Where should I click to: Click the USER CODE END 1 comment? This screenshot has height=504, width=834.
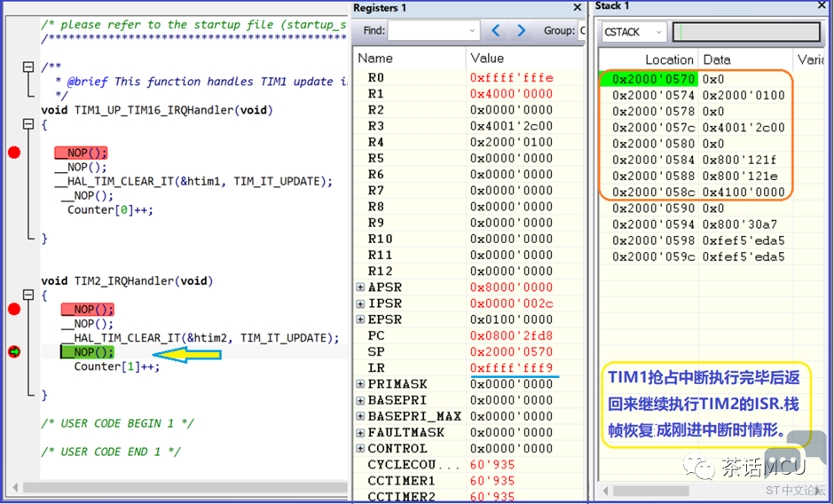(111, 452)
